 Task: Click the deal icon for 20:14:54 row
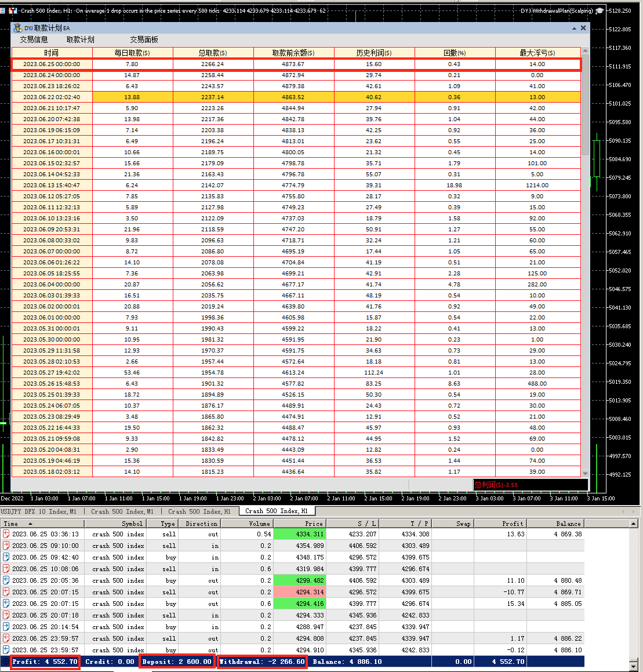click(x=6, y=627)
